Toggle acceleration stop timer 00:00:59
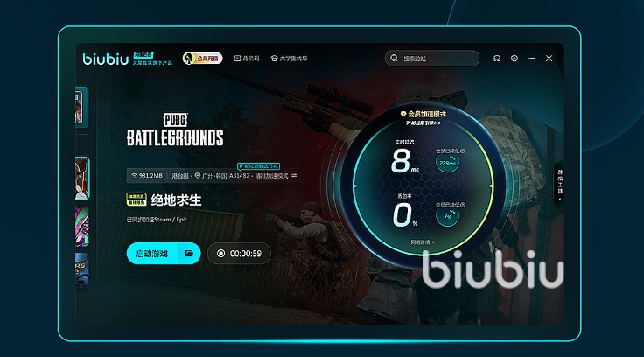The image size is (644, 357). 239,254
